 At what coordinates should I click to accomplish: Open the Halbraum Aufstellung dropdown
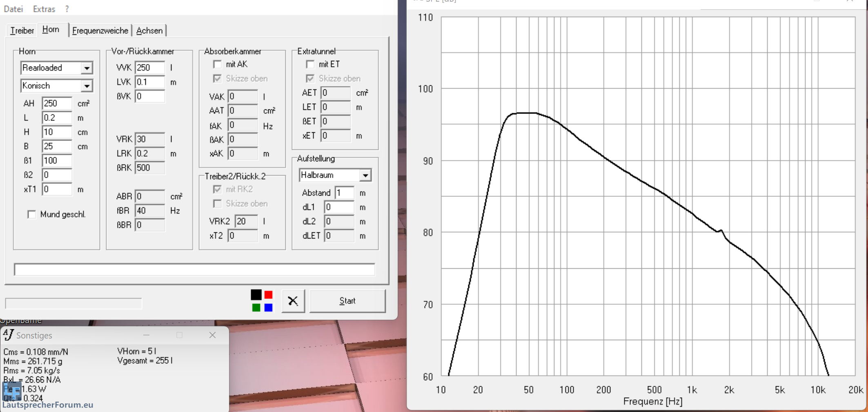click(365, 175)
